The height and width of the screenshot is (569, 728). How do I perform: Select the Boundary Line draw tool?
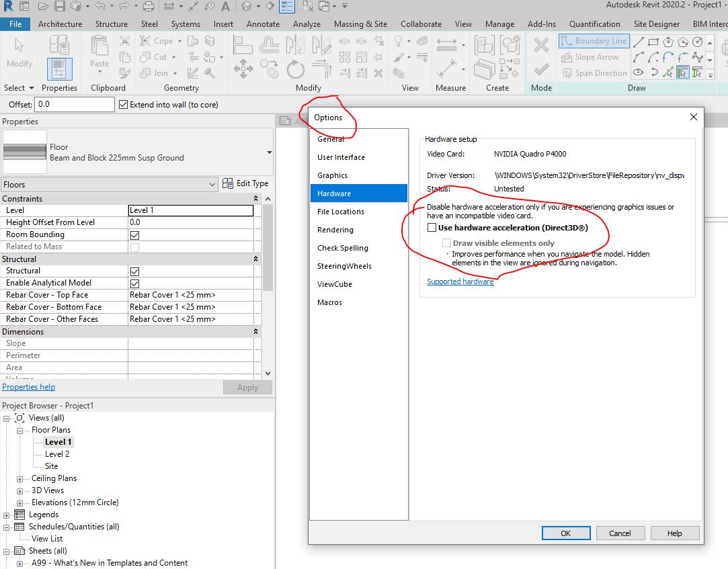click(x=594, y=41)
